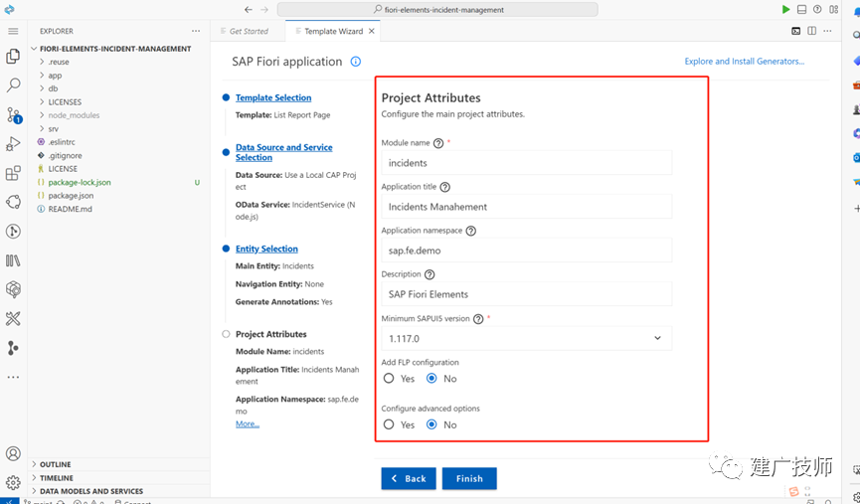
Task: Expand DATA MODELS AND SERVICES section
Action: point(119,491)
